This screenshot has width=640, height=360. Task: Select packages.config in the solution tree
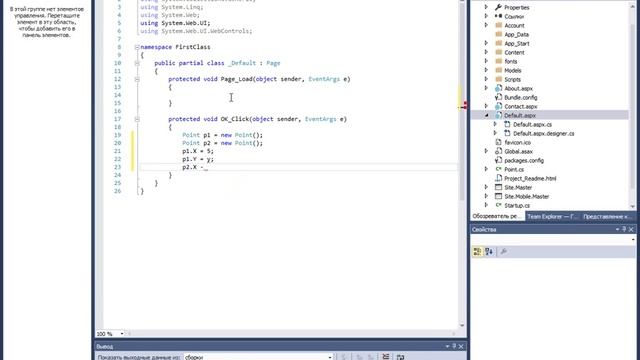coord(524,160)
